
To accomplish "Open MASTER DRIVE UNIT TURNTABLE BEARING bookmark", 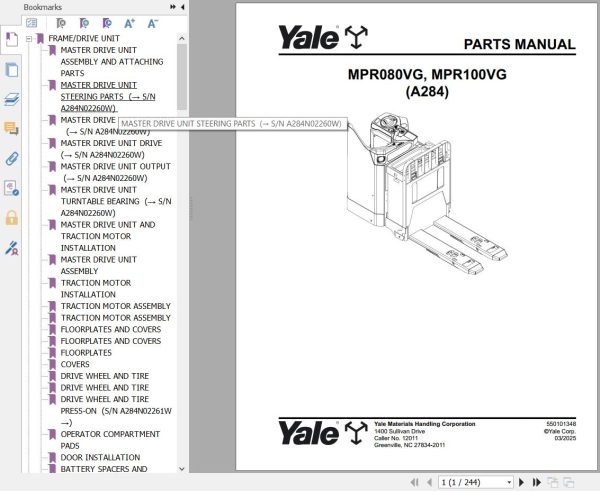I will click(116, 201).
